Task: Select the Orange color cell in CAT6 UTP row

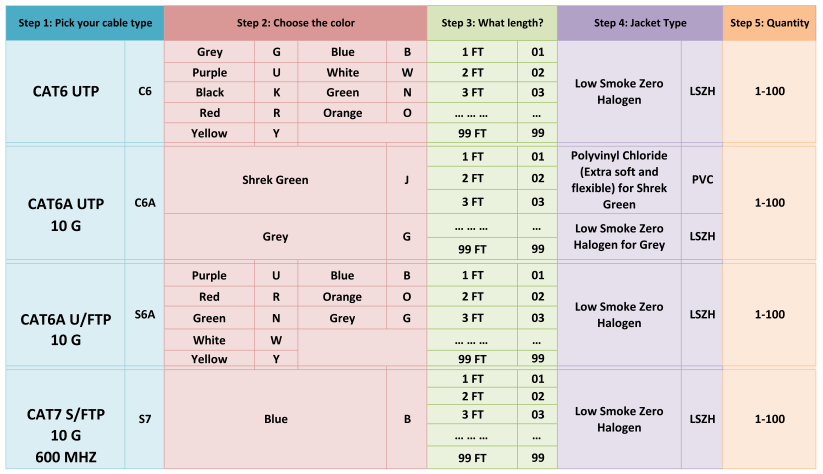Action: point(342,113)
